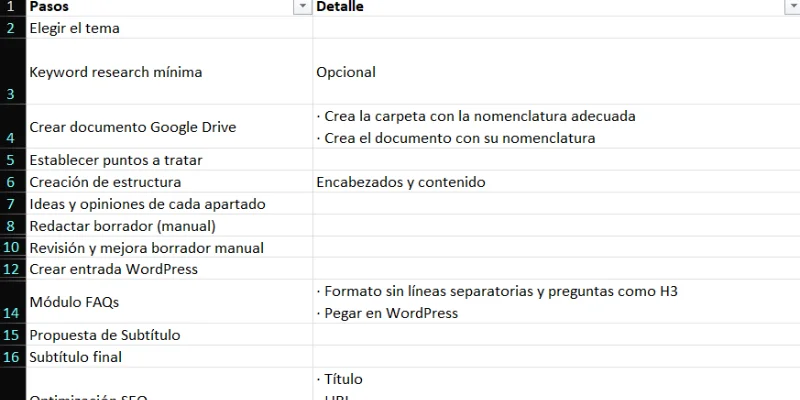Select the 'Formato sin líneas separatorias' detail cell
The image size is (800, 400).
click(556, 302)
